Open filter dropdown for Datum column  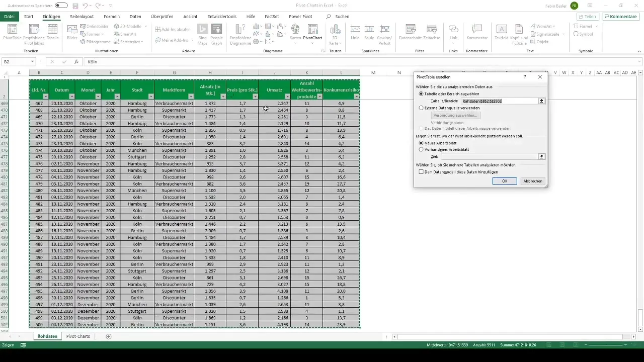(x=71, y=97)
